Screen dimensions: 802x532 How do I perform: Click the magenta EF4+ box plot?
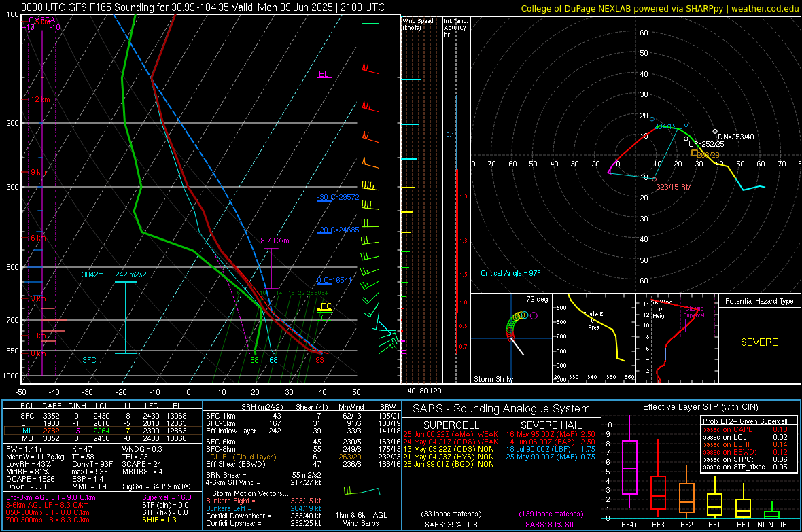click(x=629, y=463)
